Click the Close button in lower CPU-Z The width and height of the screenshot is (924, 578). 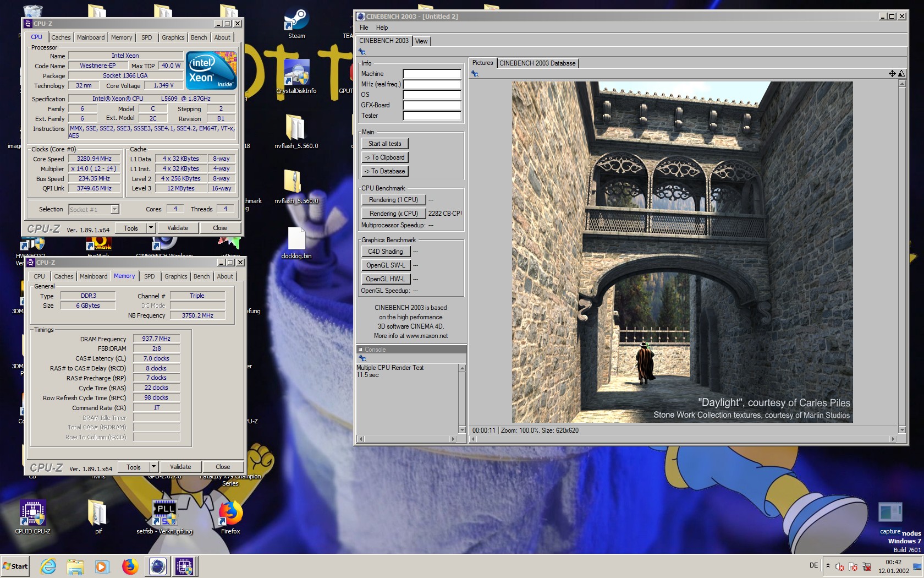[x=223, y=467]
